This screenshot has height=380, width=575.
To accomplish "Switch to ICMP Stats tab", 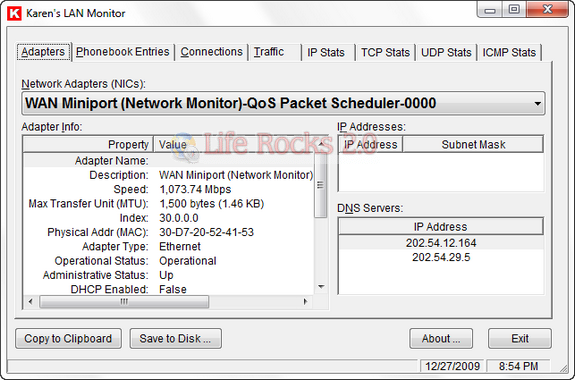I will point(509,52).
